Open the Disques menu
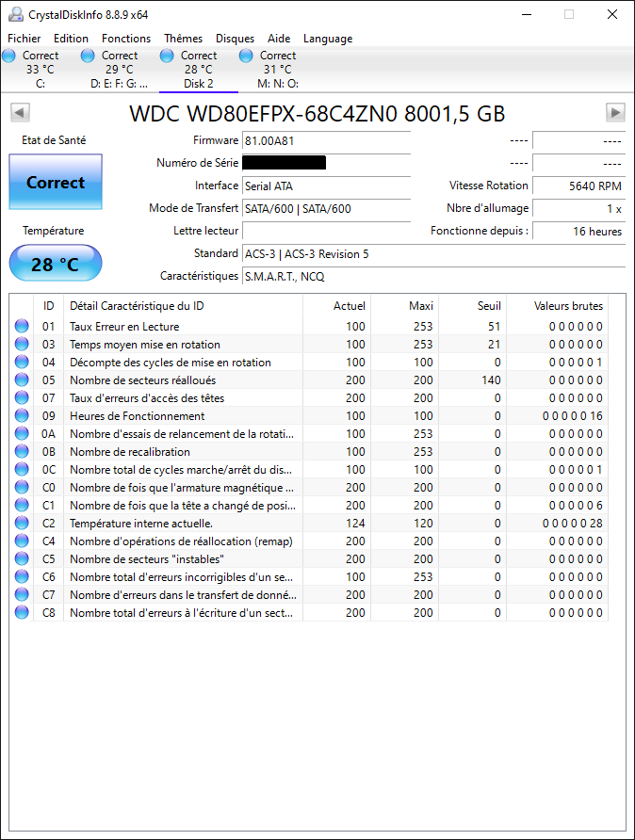This screenshot has width=635, height=840. pyautogui.click(x=235, y=39)
